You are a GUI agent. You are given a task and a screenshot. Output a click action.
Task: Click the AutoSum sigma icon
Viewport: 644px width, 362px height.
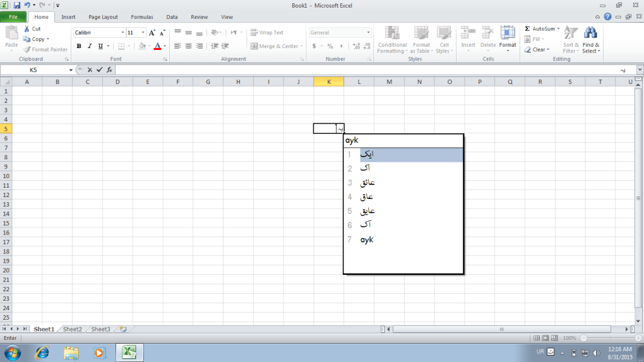click(x=527, y=29)
